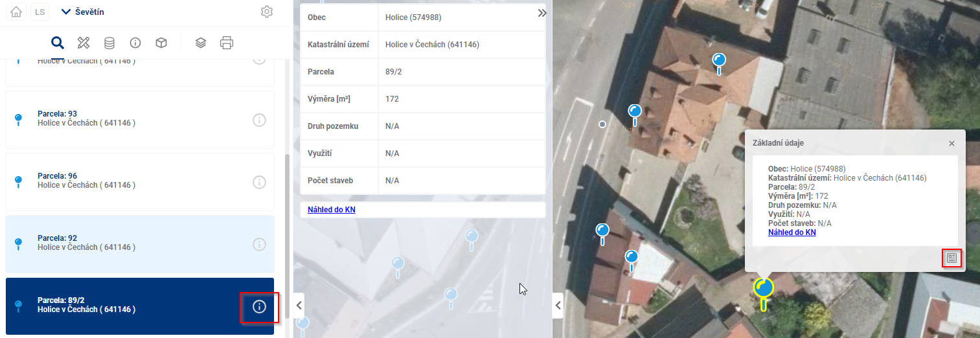
Task: Select the Parcela 96 search result
Action: point(130,181)
